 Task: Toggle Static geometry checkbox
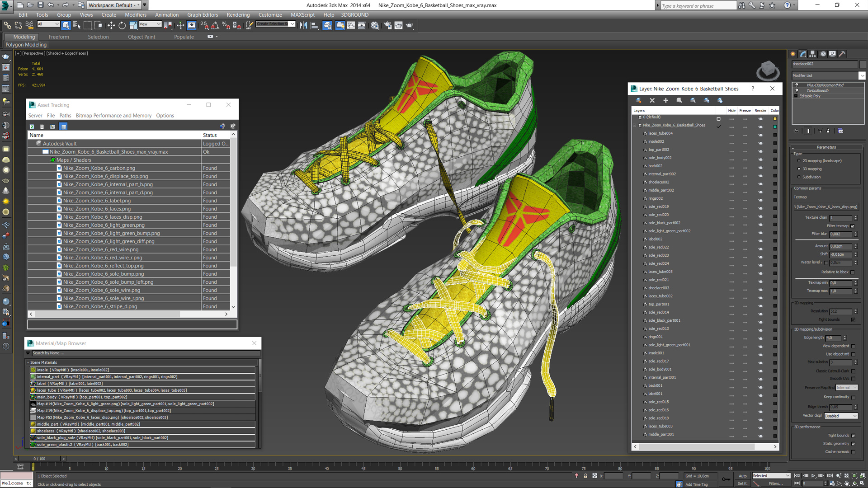[853, 444]
